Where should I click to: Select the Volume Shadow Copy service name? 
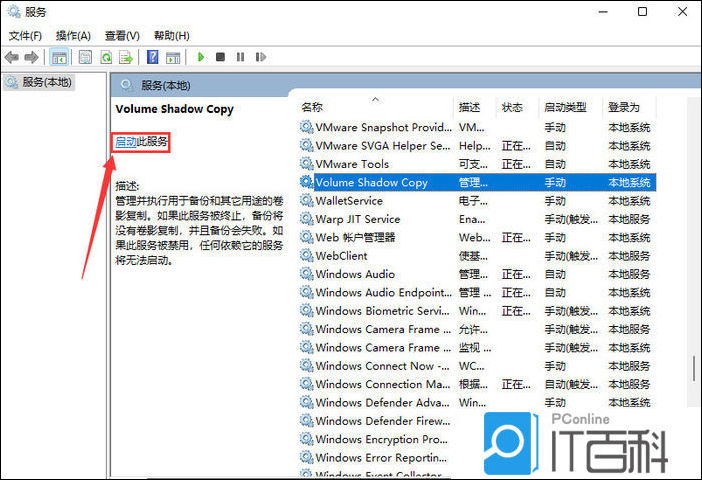tap(371, 182)
